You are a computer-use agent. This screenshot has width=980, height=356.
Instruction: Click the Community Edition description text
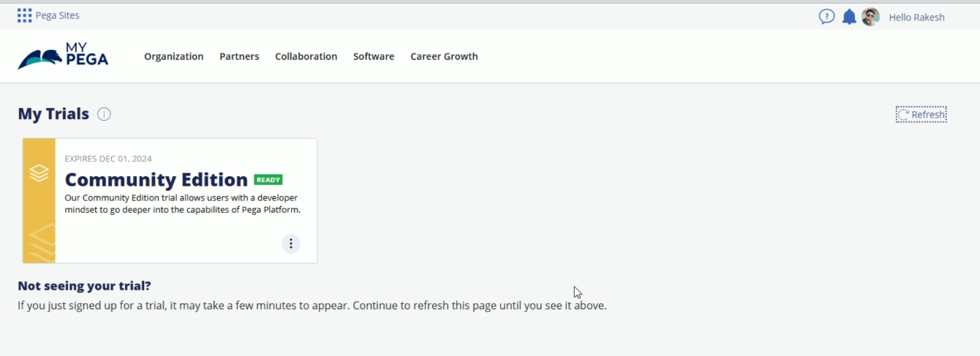tap(182, 204)
